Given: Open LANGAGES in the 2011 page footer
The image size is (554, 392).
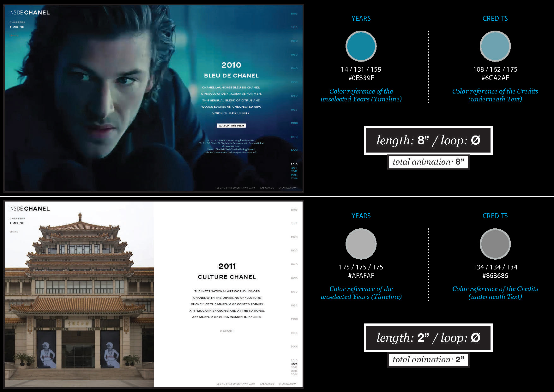Looking at the screenshot, I should 267,384.
